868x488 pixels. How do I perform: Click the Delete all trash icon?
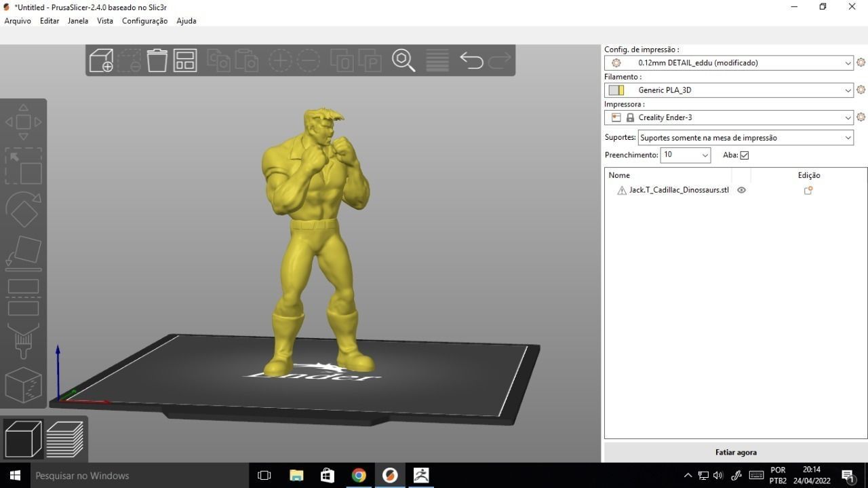click(157, 60)
